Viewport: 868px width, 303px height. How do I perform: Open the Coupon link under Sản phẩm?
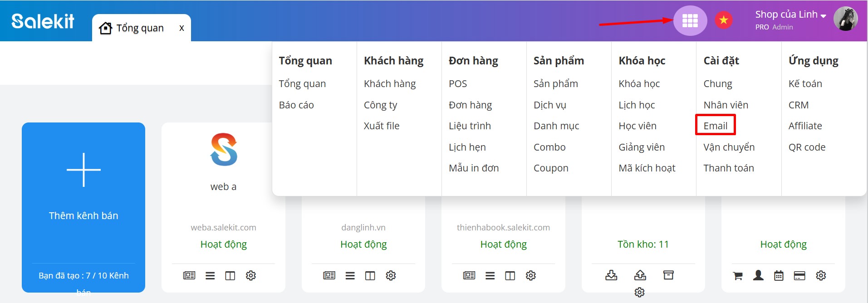click(x=550, y=168)
